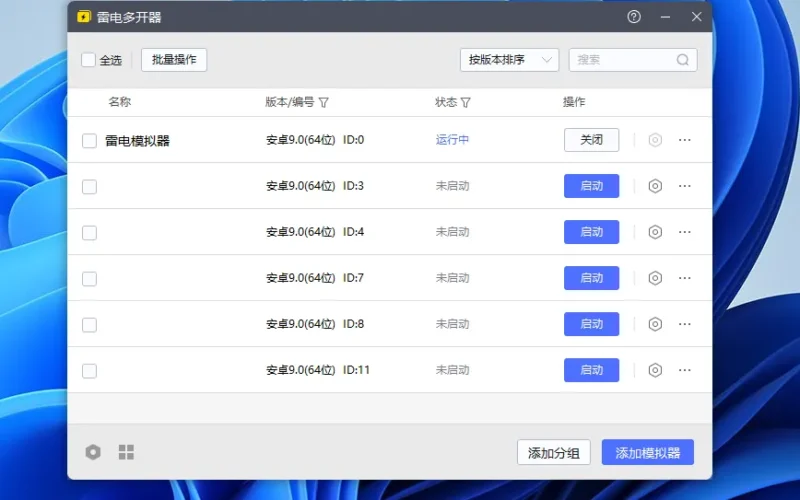
Task: Click the 添加模拟器 add emulator button
Action: point(647,453)
